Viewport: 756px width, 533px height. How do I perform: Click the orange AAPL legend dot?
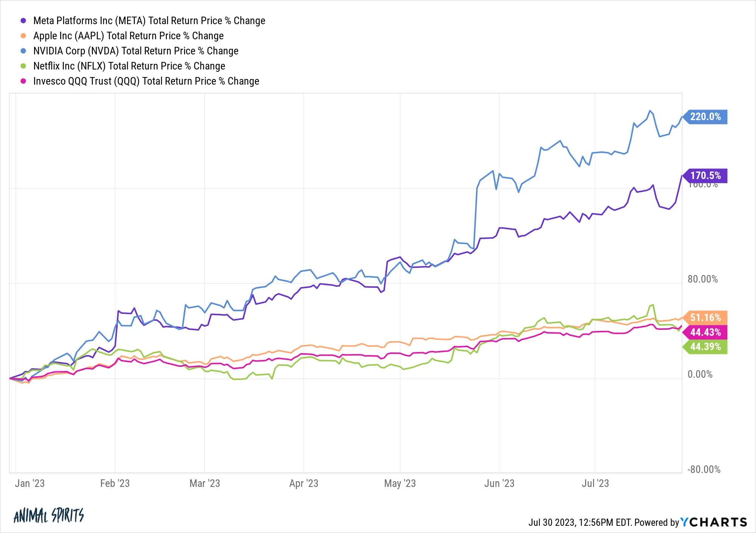tap(23, 36)
